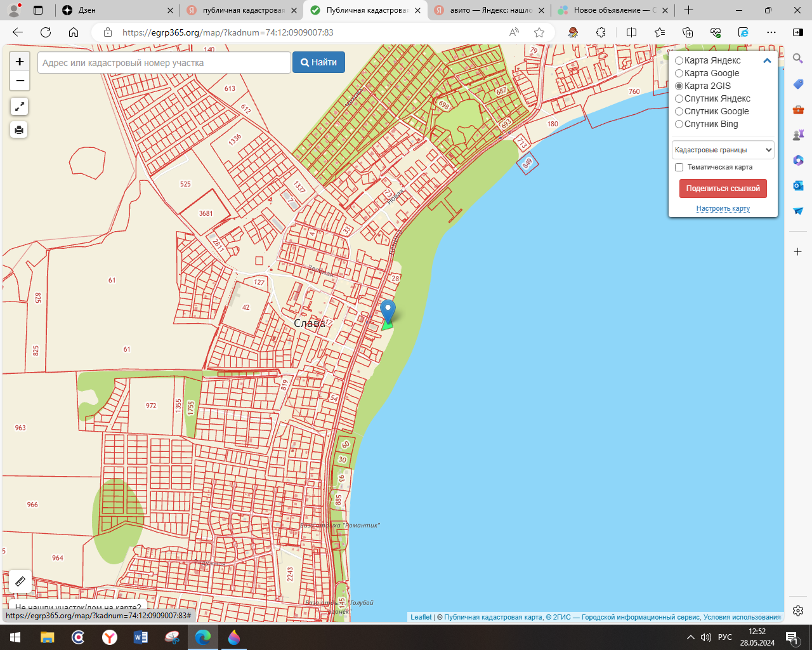
Task: Open the ruler measurement tool
Action: (20, 581)
